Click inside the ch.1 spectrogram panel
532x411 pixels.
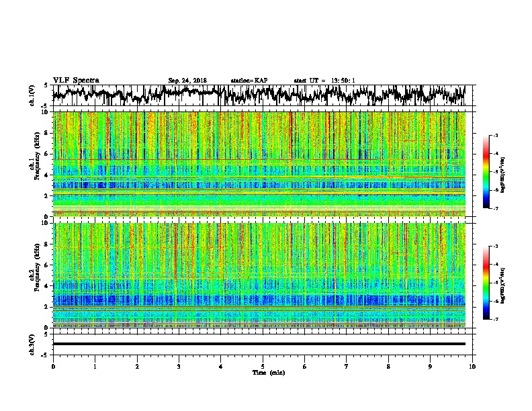click(x=259, y=164)
